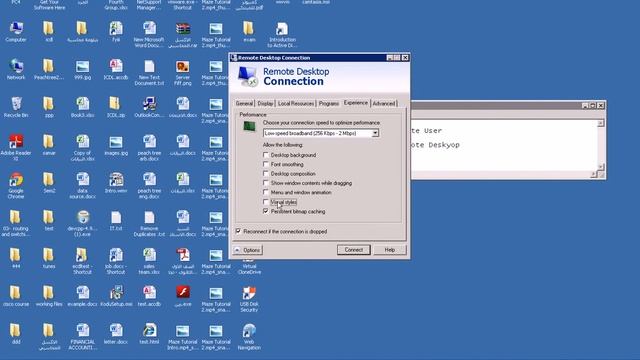Screen dimensions: 640x360
Task: Select the ICDL.zip archive icon
Action: (x=116, y=107)
